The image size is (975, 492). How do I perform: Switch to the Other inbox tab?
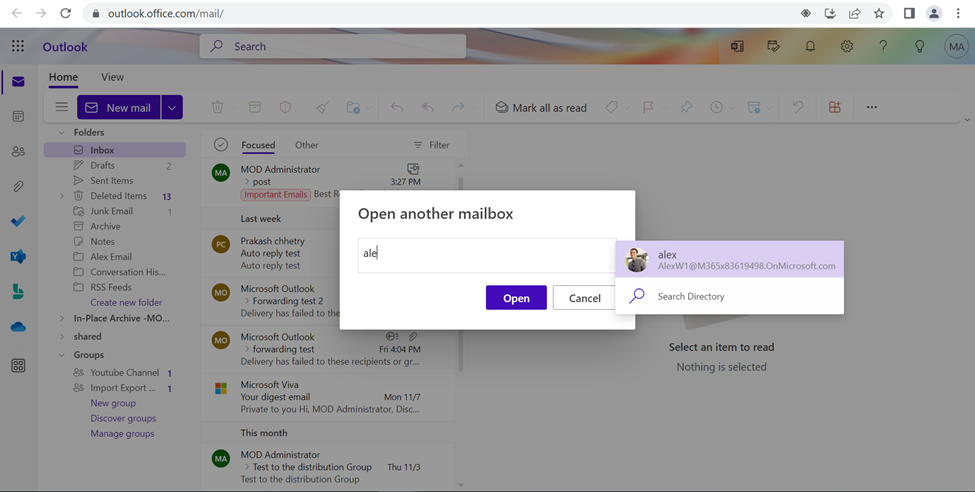(x=307, y=145)
